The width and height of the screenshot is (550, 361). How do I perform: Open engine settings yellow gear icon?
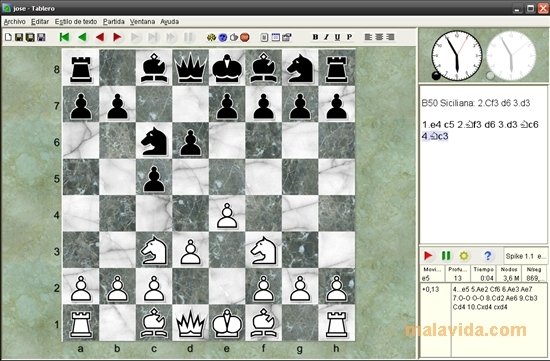point(464,256)
